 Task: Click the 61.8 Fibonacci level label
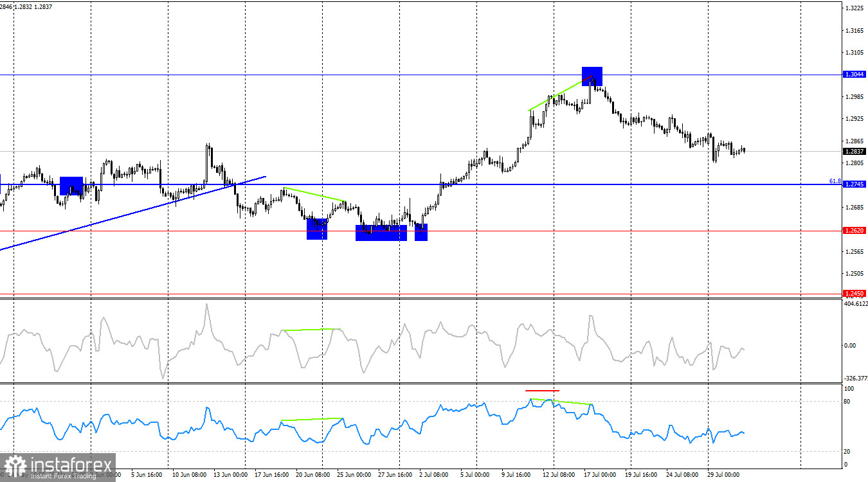pyautogui.click(x=835, y=181)
